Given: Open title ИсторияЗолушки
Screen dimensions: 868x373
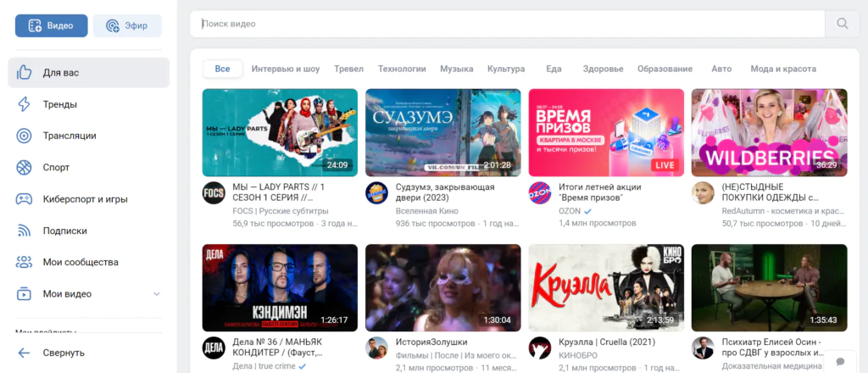Looking at the screenshot, I should 431,342.
